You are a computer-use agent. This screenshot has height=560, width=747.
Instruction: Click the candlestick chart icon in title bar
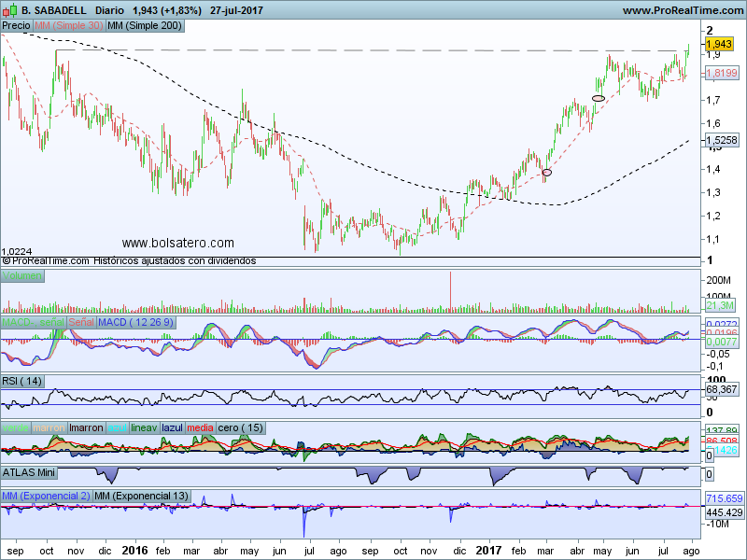pos(9,10)
